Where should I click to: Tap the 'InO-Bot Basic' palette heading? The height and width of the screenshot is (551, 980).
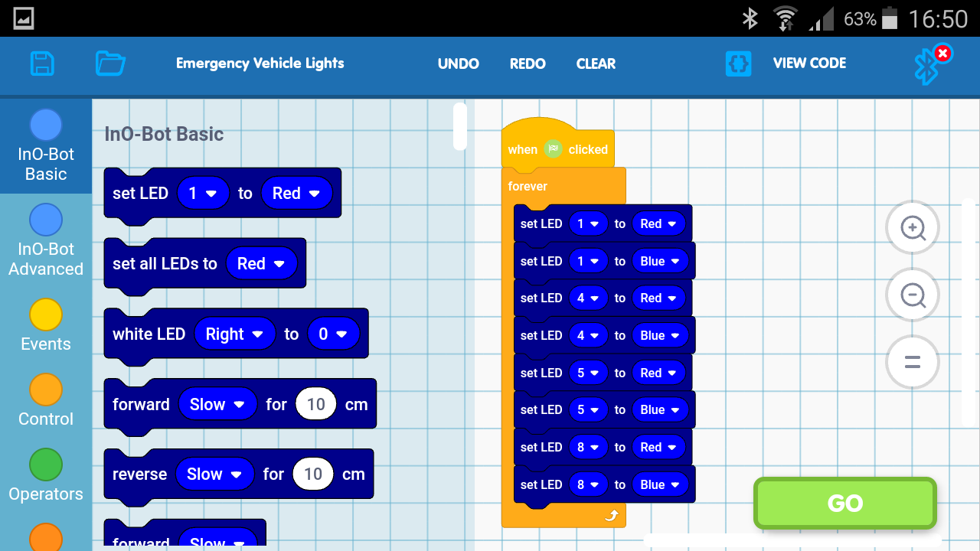(x=164, y=134)
